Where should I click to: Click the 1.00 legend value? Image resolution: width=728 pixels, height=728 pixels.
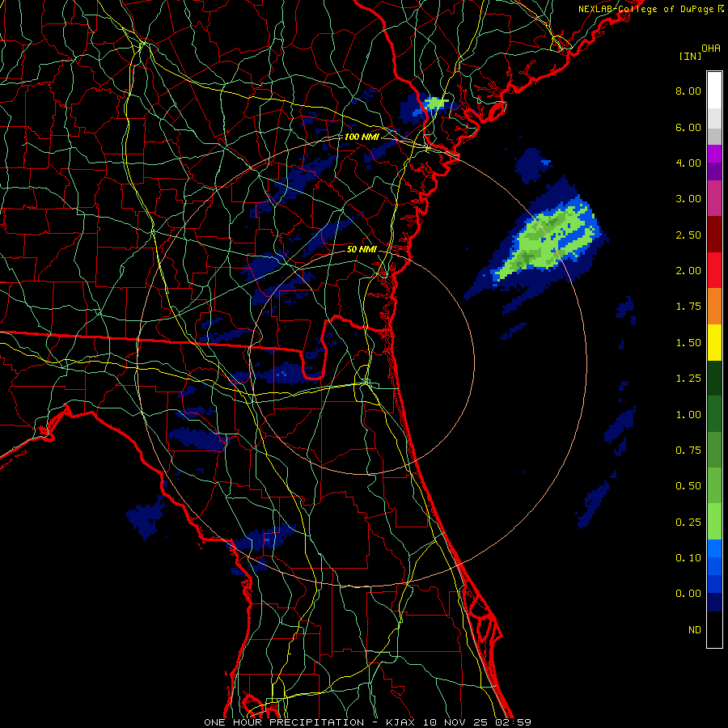[688, 415]
